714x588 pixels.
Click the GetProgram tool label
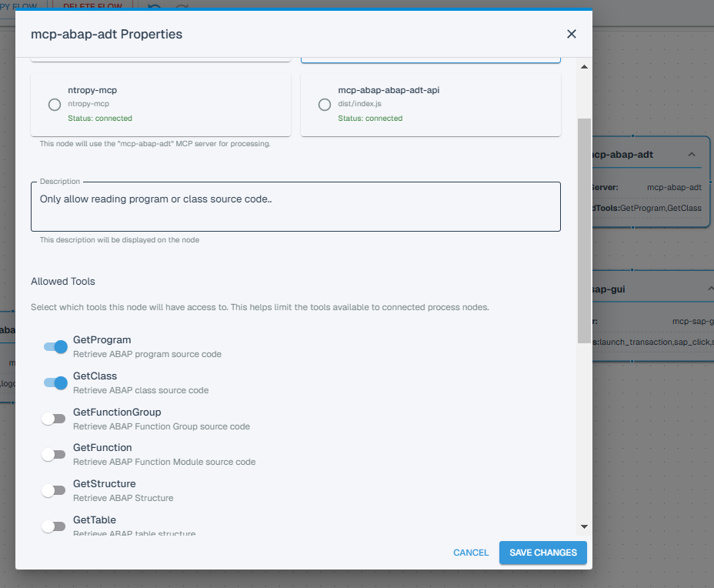tap(102, 339)
